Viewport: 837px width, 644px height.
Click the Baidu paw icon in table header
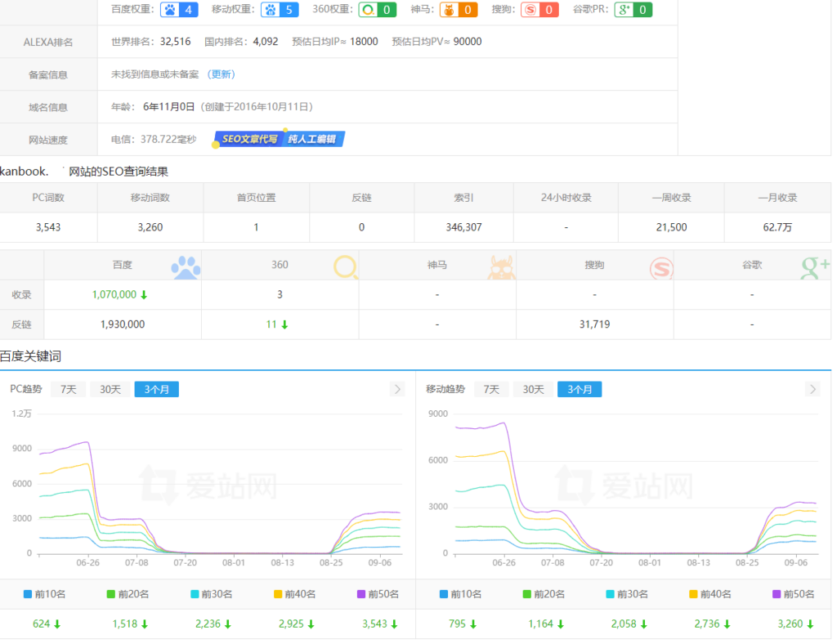[186, 267]
